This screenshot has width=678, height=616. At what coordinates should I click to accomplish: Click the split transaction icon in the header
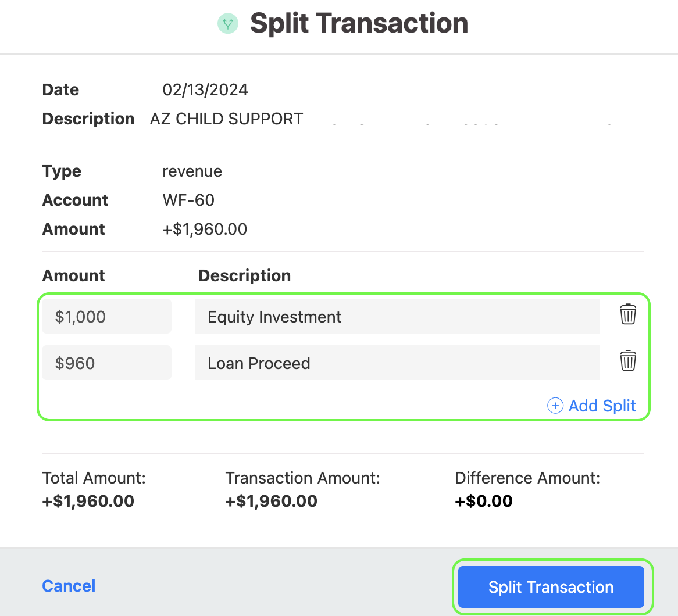pos(228,23)
